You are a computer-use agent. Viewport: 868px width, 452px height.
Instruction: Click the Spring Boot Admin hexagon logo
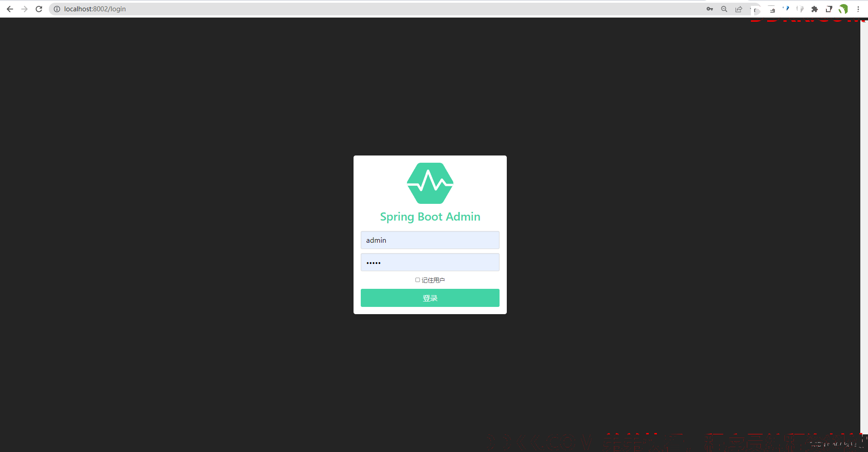point(430,183)
